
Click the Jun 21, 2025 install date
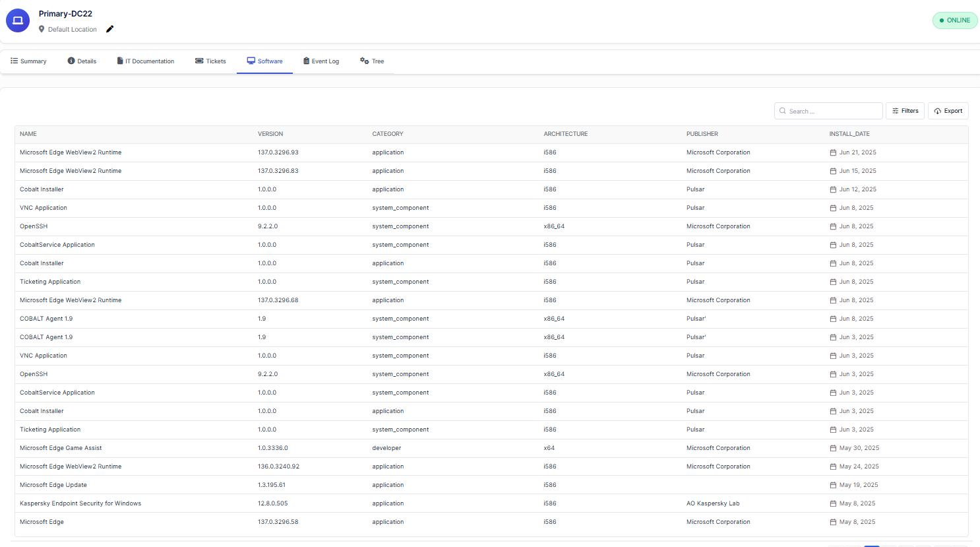tap(858, 152)
